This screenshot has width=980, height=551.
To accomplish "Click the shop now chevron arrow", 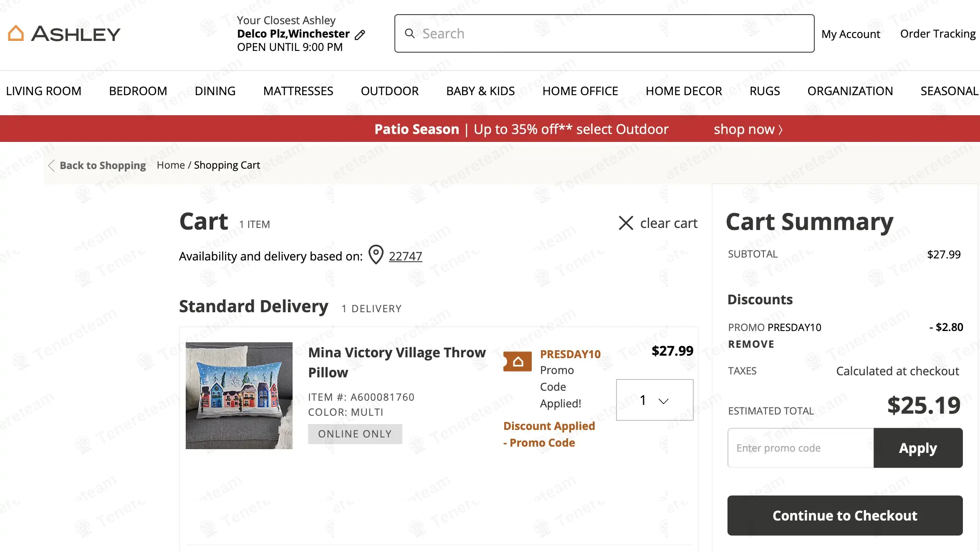I will 780,129.
